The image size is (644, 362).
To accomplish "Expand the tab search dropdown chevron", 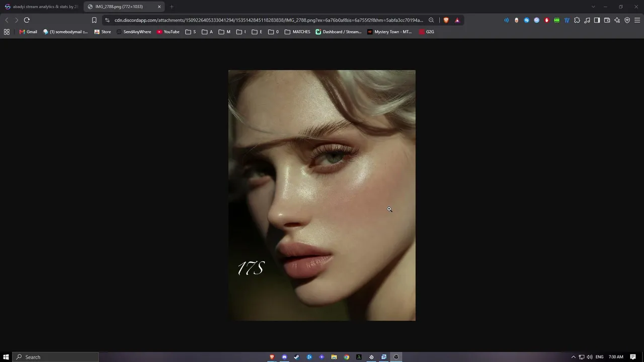I will coord(593,7).
